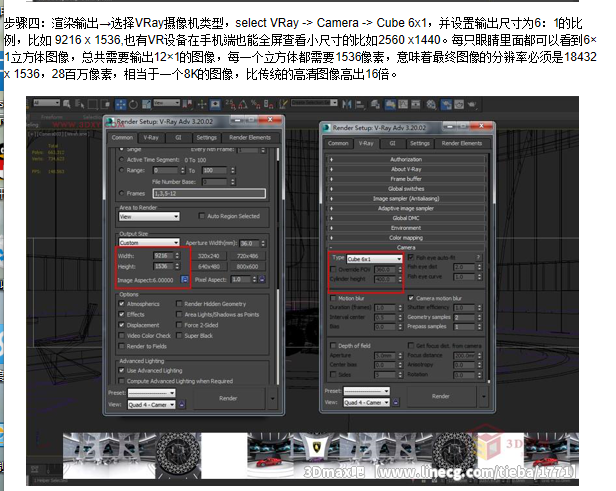Activate Select and Scale tool
Screen dimensions: 616x491
click(146, 104)
